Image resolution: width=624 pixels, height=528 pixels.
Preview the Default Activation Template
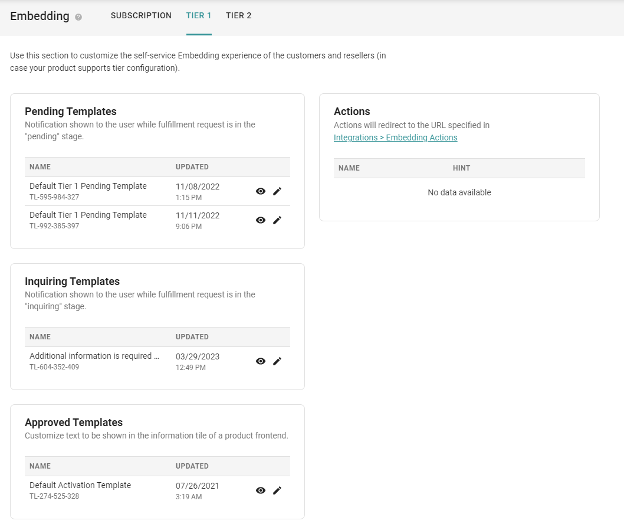pos(260,490)
